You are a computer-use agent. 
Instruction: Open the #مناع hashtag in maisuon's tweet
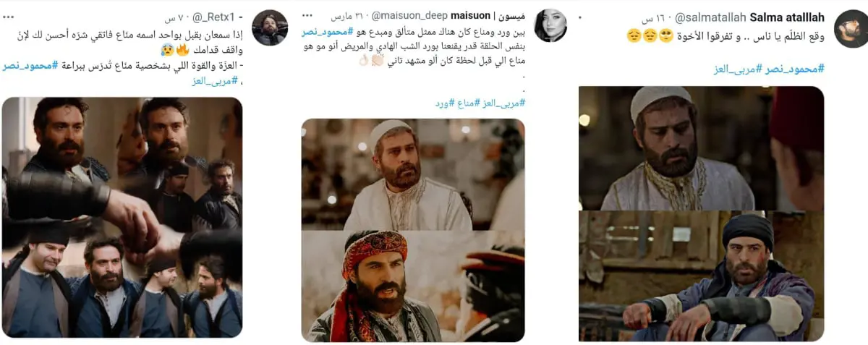pyautogui.click(x=467, y=103)
